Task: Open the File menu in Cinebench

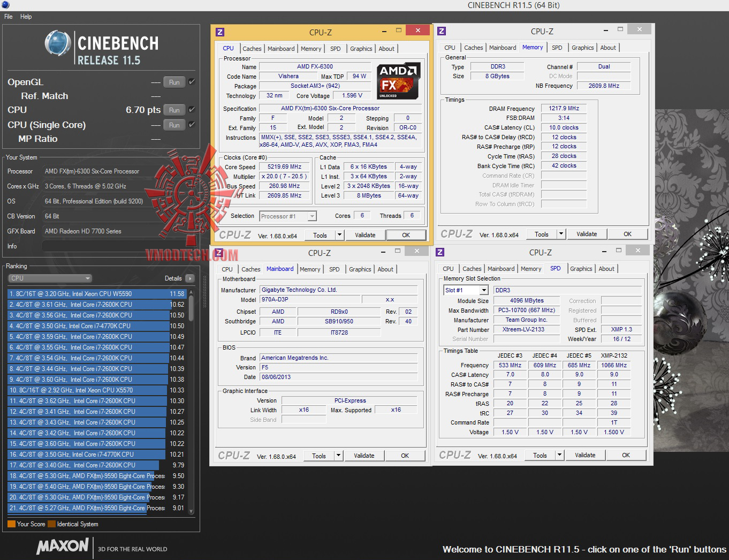Action: 9,17
